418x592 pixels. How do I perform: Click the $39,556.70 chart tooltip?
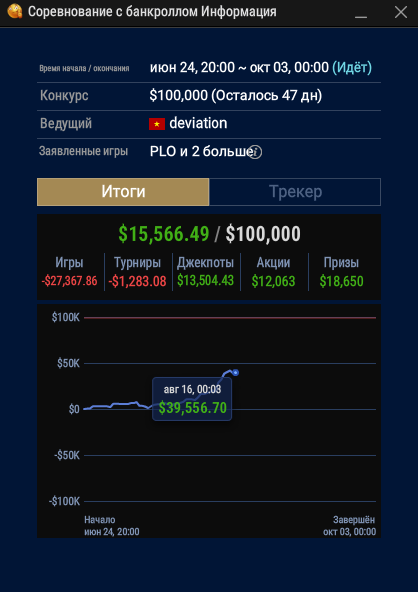point(192,399)
